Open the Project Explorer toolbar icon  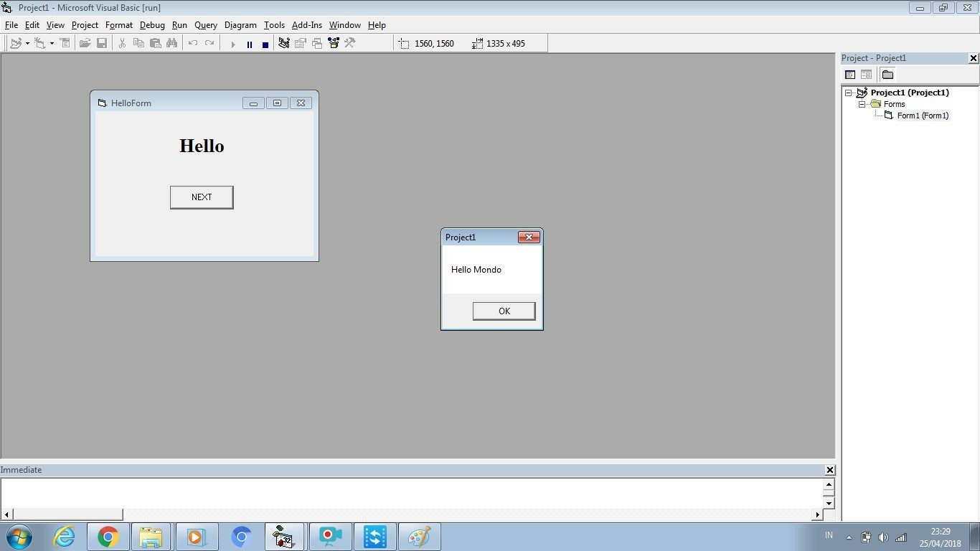click(283, 44)
